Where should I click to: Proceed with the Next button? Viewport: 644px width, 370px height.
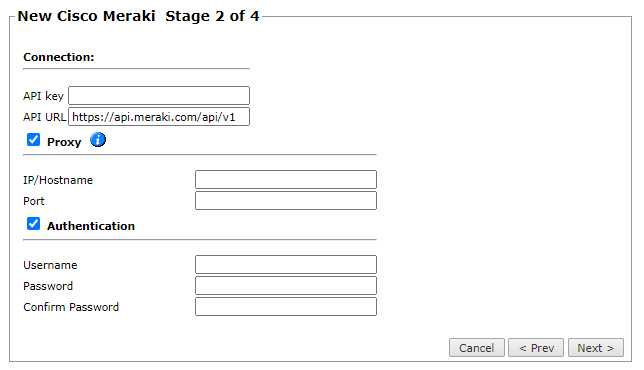(596, 348)
